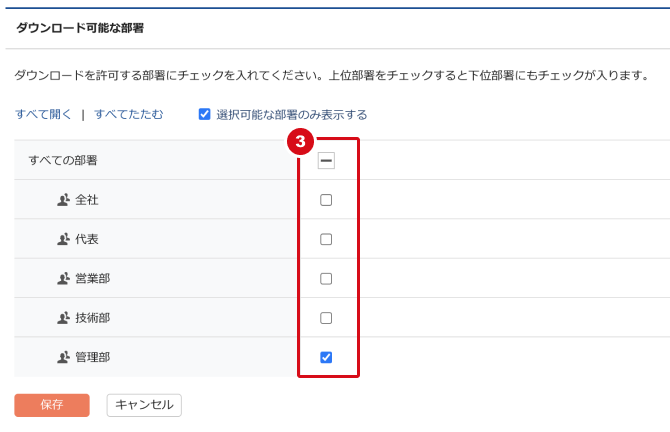Toggle the すべての部署 indeterminate checkbox
Screen dimensions: 670x432
coord(326,160)
